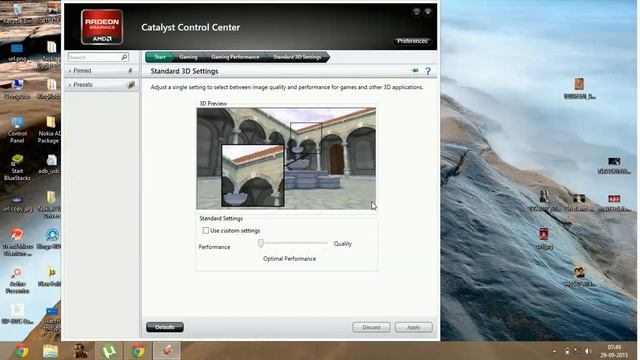
Task: Open the Recycle Bin desktop icon
Action: coord(17,13)
